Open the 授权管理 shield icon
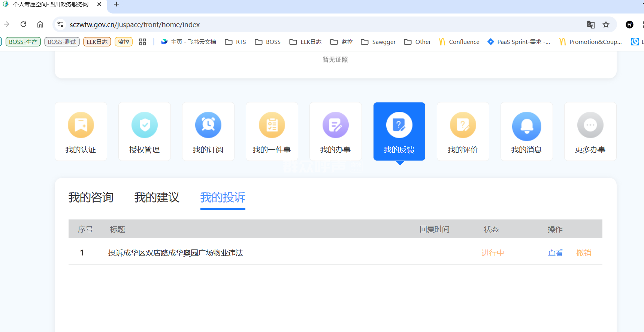 coord(145,125)
